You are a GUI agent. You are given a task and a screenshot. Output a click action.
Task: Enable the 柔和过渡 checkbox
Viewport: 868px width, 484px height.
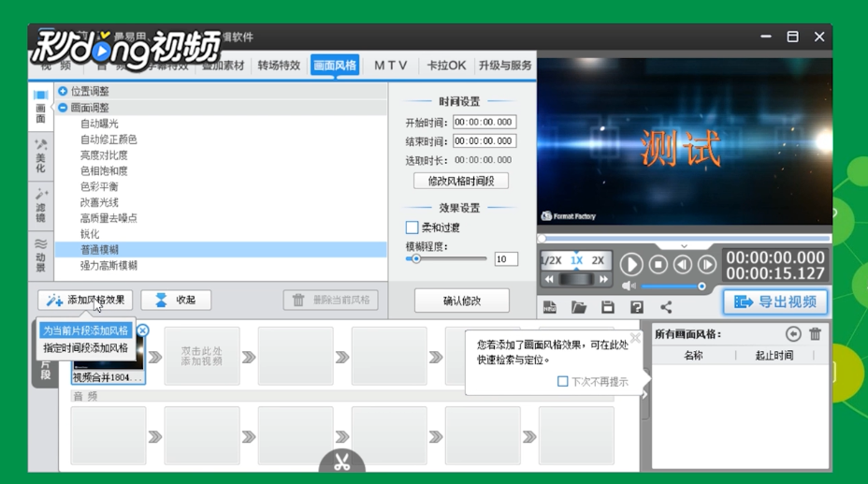(x=412, y=227)
